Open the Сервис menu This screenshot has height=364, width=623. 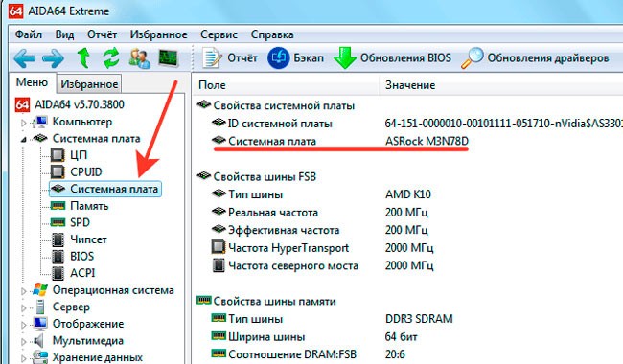[219, 34]
